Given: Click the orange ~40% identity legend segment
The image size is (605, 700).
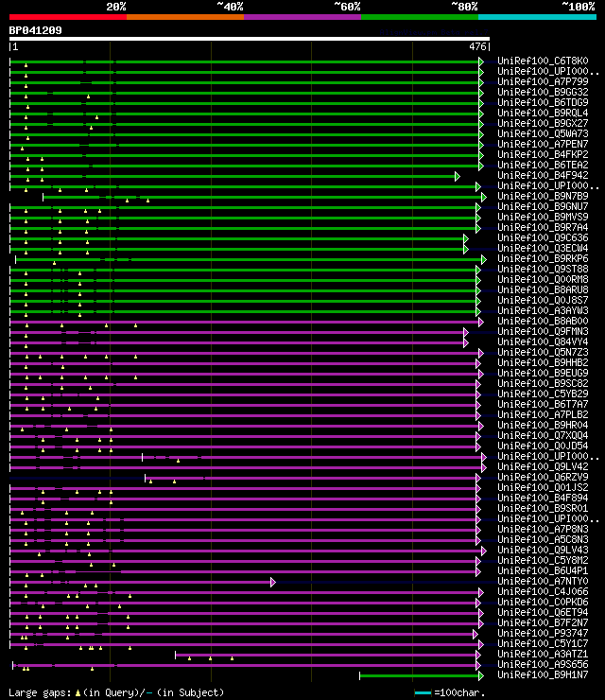Looking at the screenshot, I should (x=185, y=17).
